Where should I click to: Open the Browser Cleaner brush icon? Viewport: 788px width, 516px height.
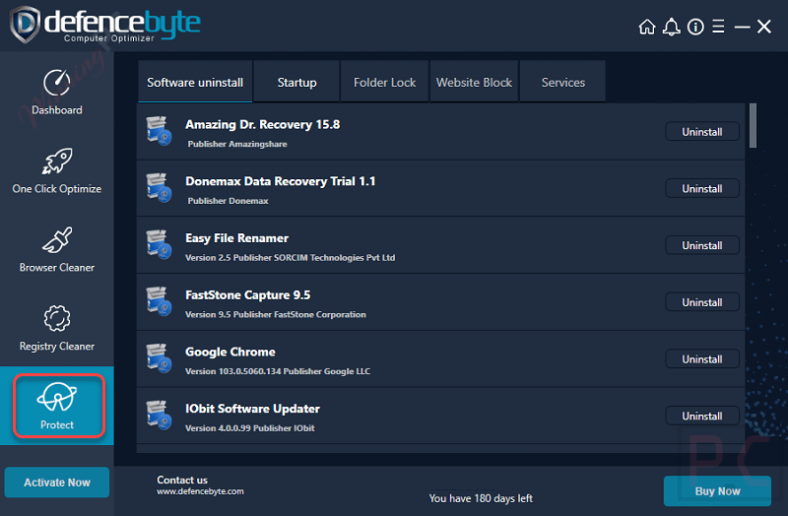57,240
